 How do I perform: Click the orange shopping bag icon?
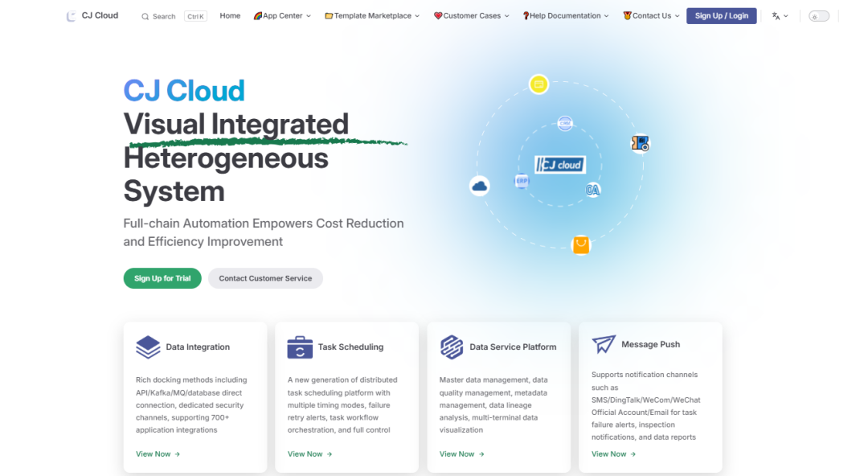click(580, 245)
